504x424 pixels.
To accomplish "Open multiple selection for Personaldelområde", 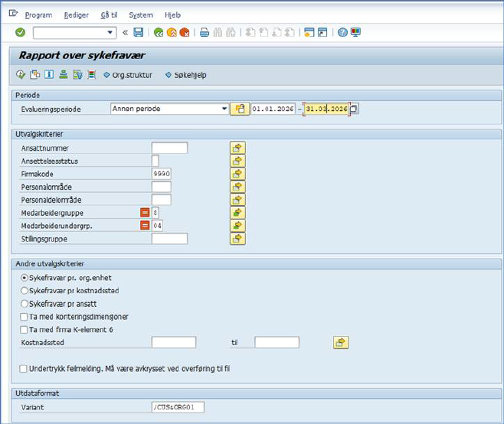I will [237, 200].
